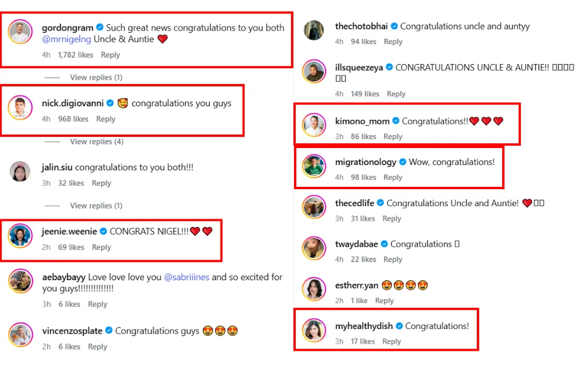Viewport: 588px width, 366px height.
Task: Open thechotobhai's profile picture
Action: (x=314, y=31)
